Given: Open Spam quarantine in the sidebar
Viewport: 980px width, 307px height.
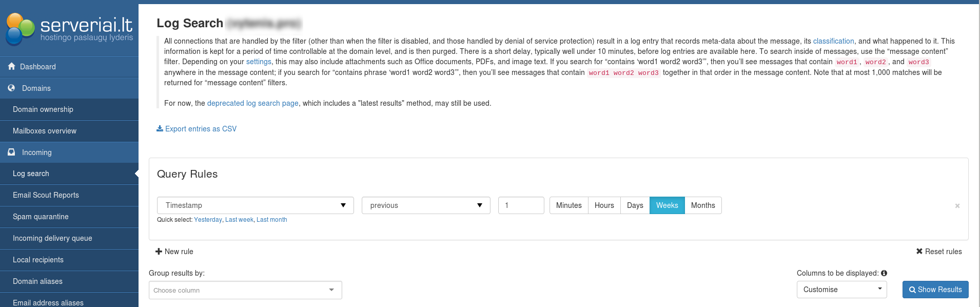Looking at the screenshot, I should (x=41, y=217).
